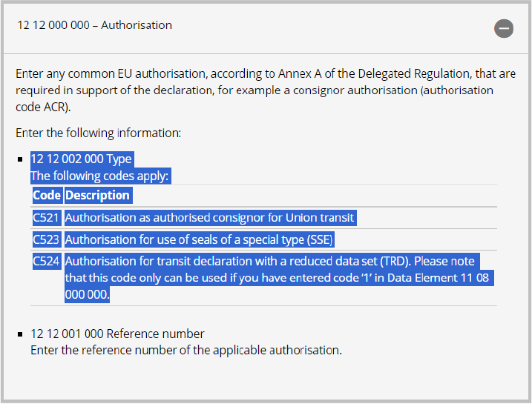Click the '12 12 000 000 – Authorisation' header
532x404 pixels.
pos(94,25)
